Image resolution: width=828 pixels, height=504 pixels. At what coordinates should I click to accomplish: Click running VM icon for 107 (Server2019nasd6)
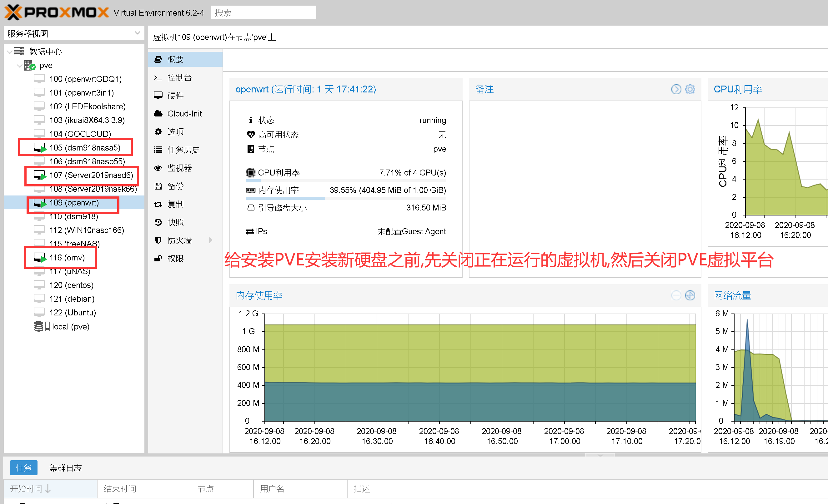coord(40,175)
